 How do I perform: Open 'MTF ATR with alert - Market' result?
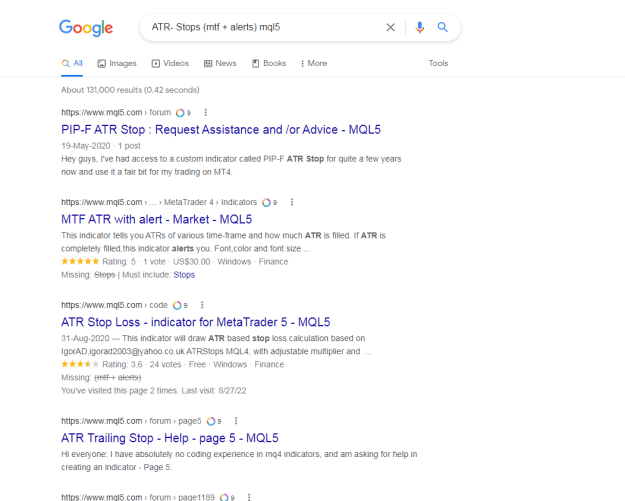157,219
